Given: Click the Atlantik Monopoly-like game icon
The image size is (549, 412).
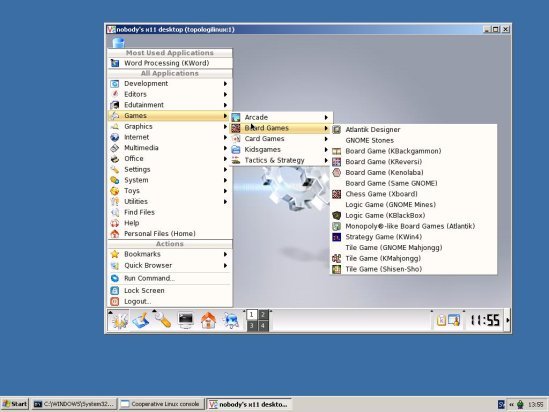Looking at the screenshot, I should (336, 226).
